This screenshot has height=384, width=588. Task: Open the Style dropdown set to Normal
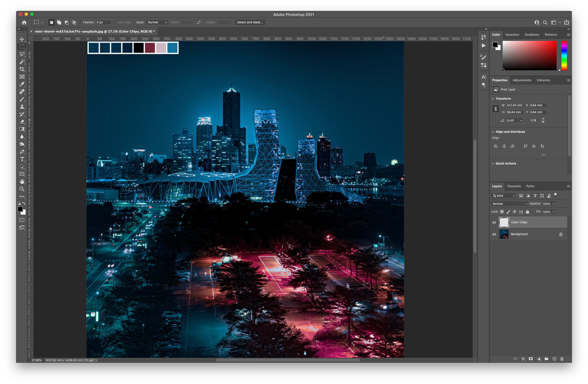click(x=157, y=22)
